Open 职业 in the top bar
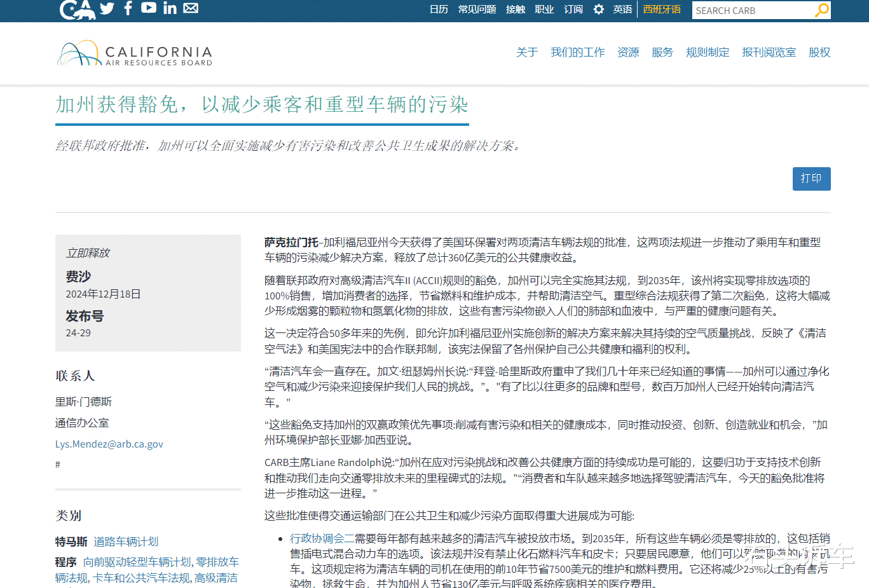Screen dimensions: 869x588 tap(545, 10)
